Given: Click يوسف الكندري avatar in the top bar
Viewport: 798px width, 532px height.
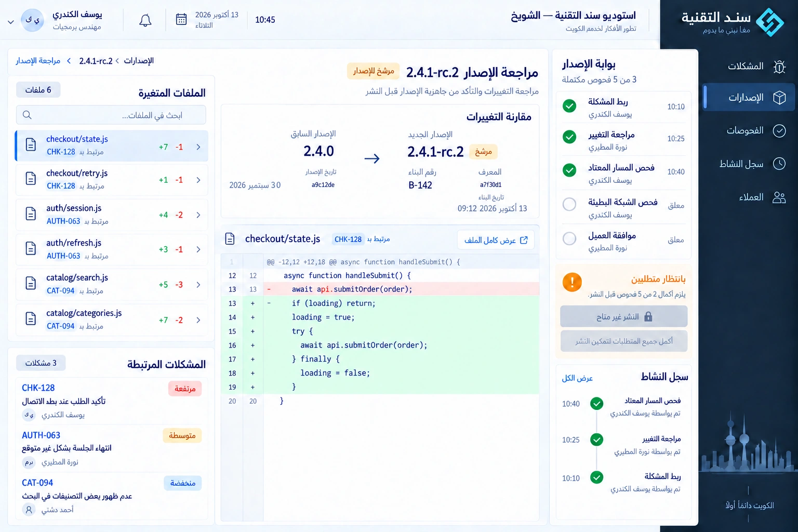Looking at the screenshot, I should (32, 20).
